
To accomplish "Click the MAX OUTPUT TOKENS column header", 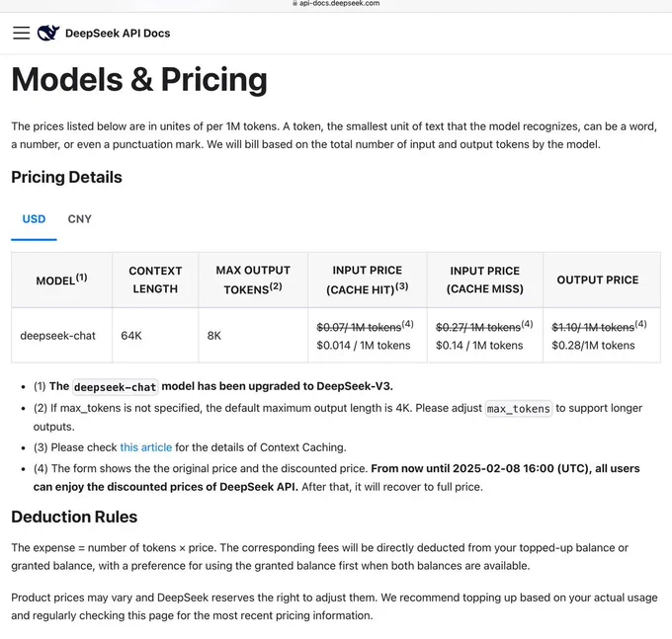I will click(253, 280).
